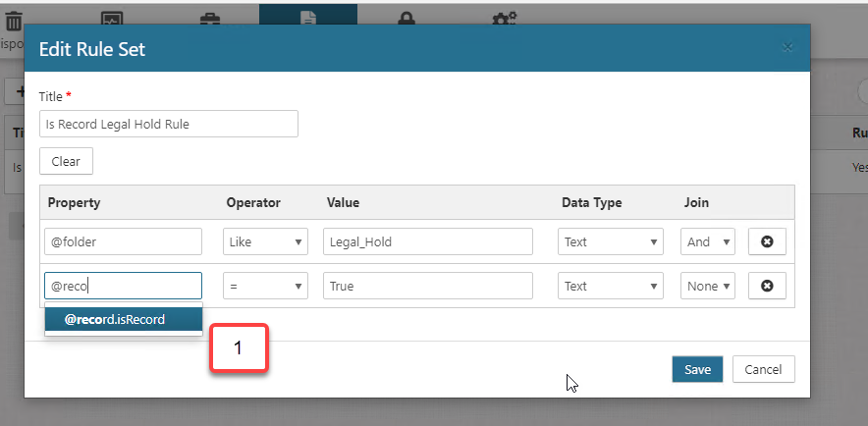
Task: Open the gears settings icon tab
Action: pos(505,20)
